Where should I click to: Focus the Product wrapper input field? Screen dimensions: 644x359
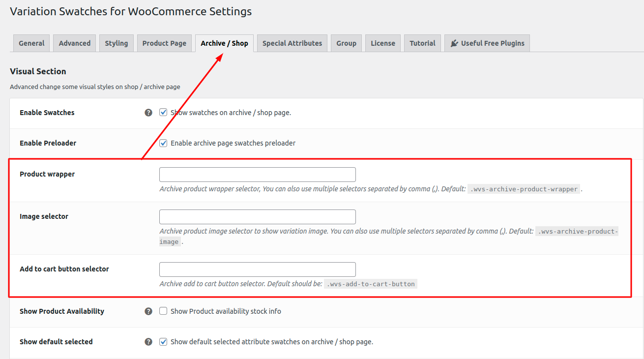point(258,175)
